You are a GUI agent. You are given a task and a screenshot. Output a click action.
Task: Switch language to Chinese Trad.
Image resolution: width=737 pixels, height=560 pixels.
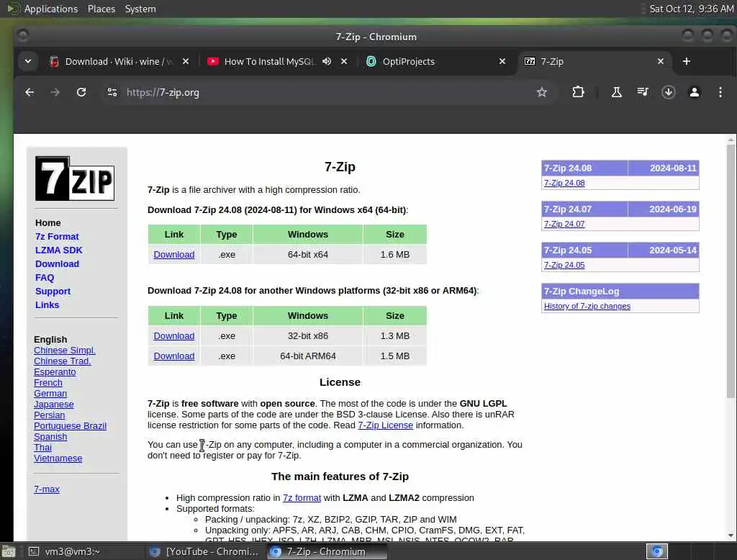pos(62,361)
